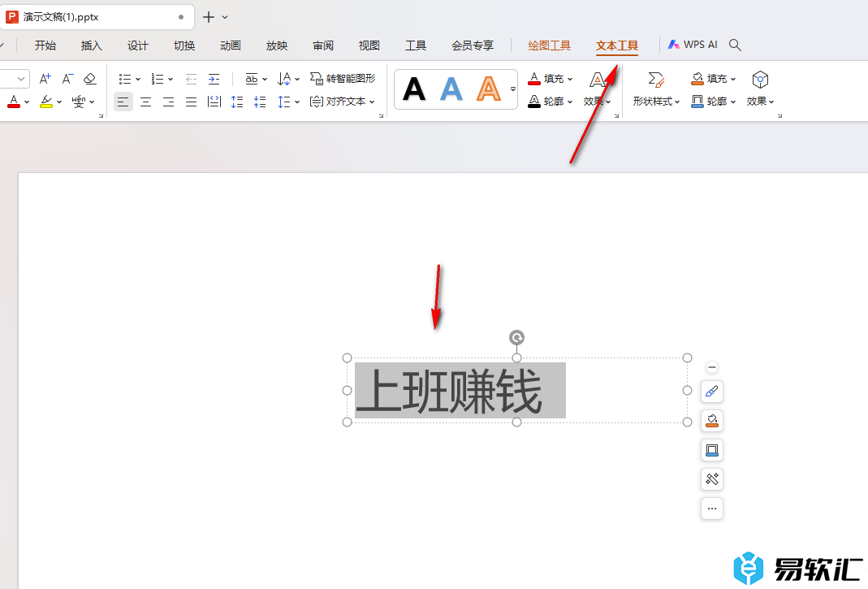Open the font color dropdown arrow
Screen dimensions: 868x589
point(27,102)
